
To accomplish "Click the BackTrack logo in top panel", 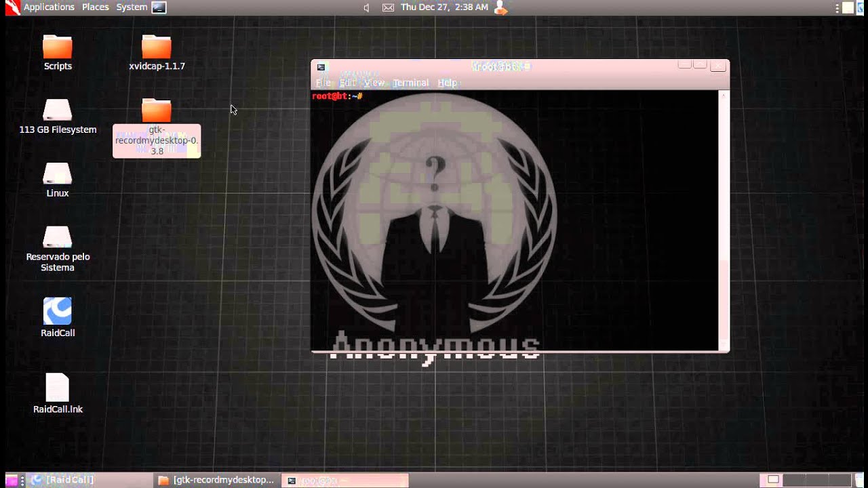I will [12, 7].
